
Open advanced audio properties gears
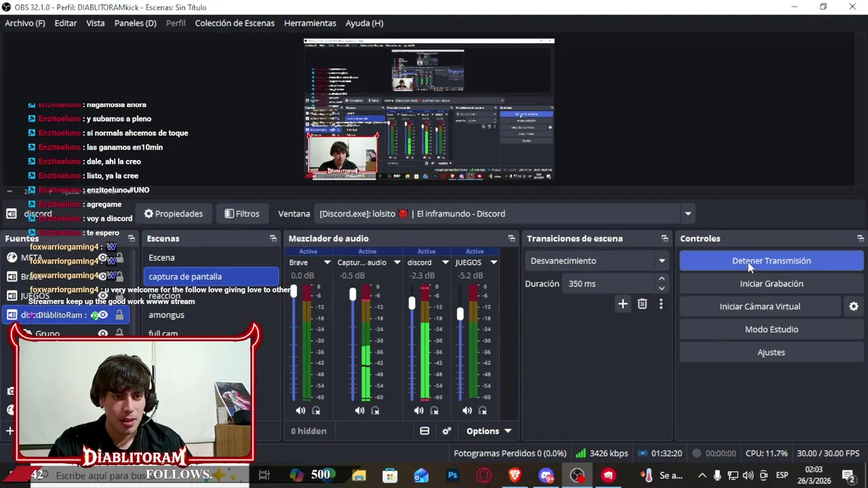coord(446,431)
